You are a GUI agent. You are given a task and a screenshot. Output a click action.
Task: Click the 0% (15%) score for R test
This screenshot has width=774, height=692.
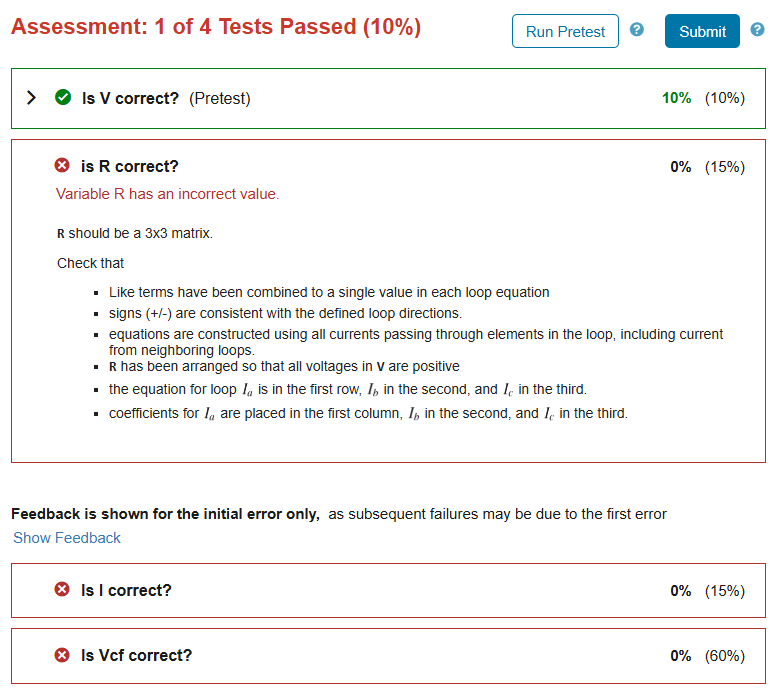[x=707, y=167]
